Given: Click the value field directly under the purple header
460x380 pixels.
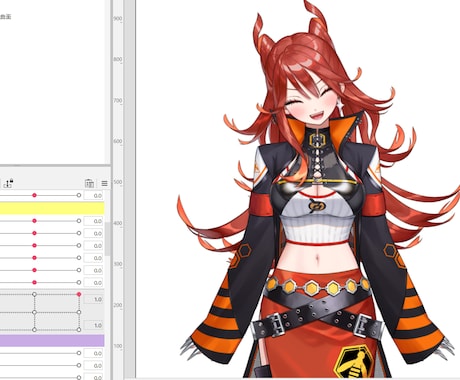Looking at the screenshot, I should pos(93,353).
